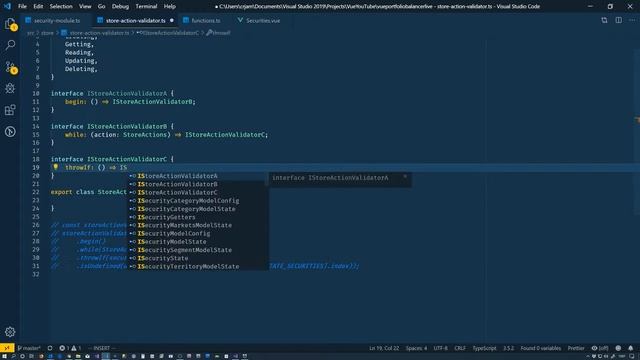Select ISecurityModelState suggestion
Viewport: 640px width, 360px height.
pyautogui.click(x=198, y=242)
